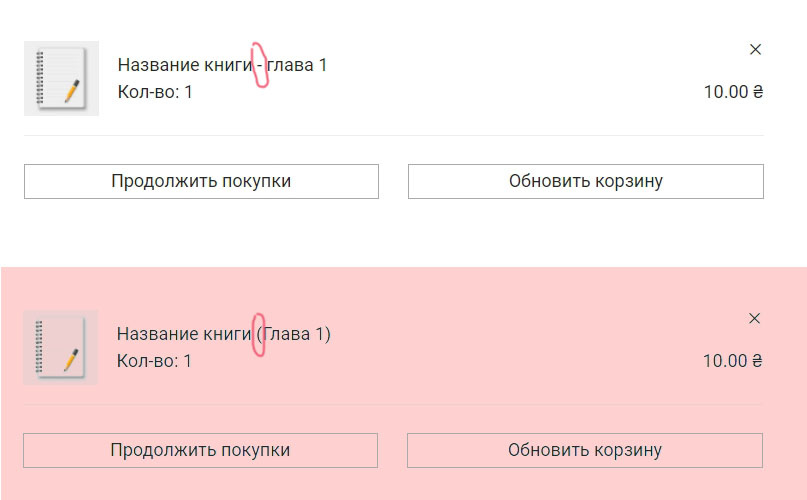
Task: Click "Продолжить покупки" in the white cart block
Action: 201,181
